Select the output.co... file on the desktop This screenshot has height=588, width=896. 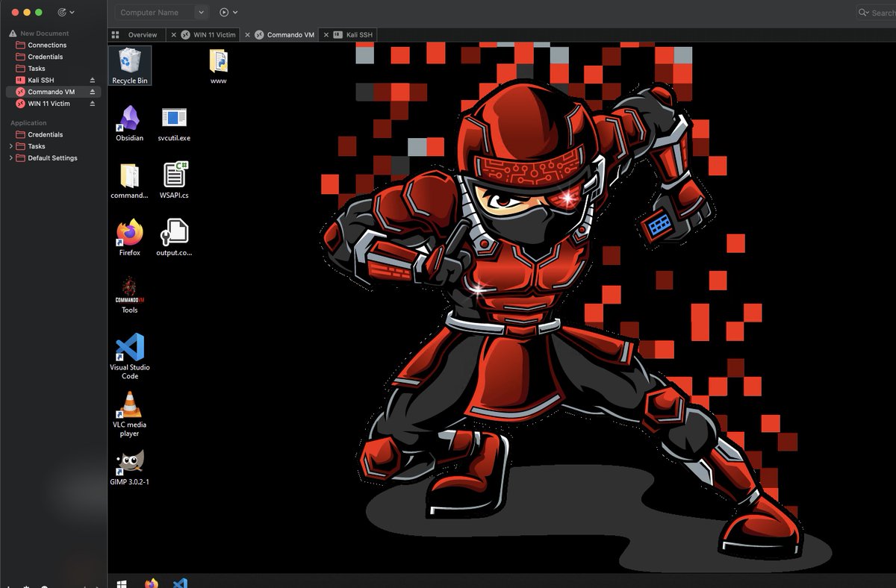174,237
